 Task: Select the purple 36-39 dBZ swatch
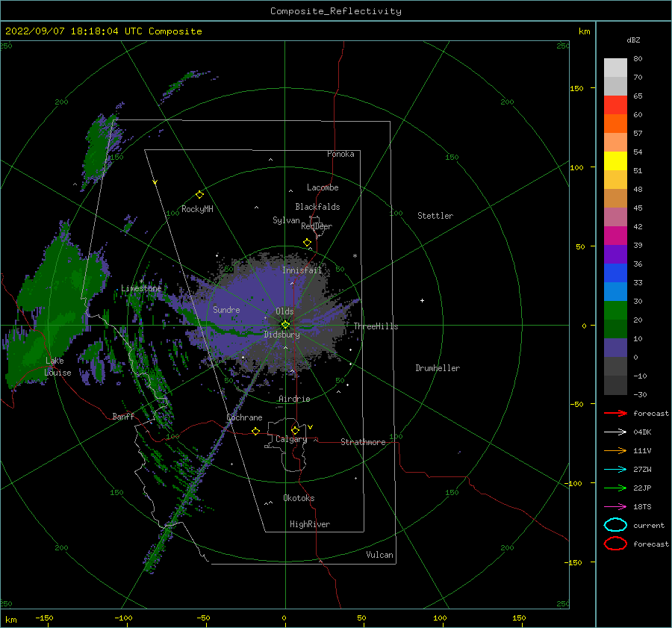coord(615,255)
